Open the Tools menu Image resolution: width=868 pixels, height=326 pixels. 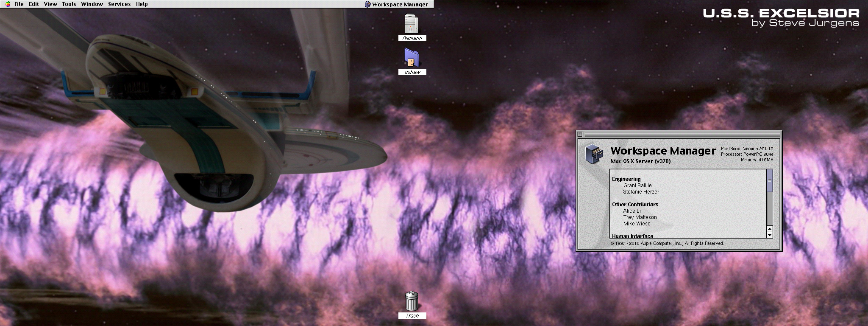click(x=69, y=4)
